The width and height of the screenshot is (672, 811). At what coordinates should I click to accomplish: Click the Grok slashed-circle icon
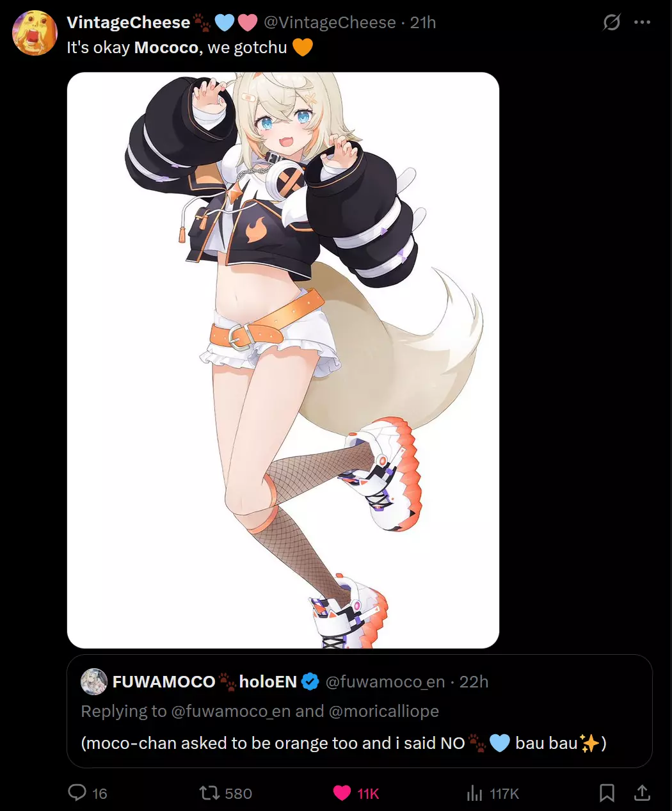click(612, 22)
